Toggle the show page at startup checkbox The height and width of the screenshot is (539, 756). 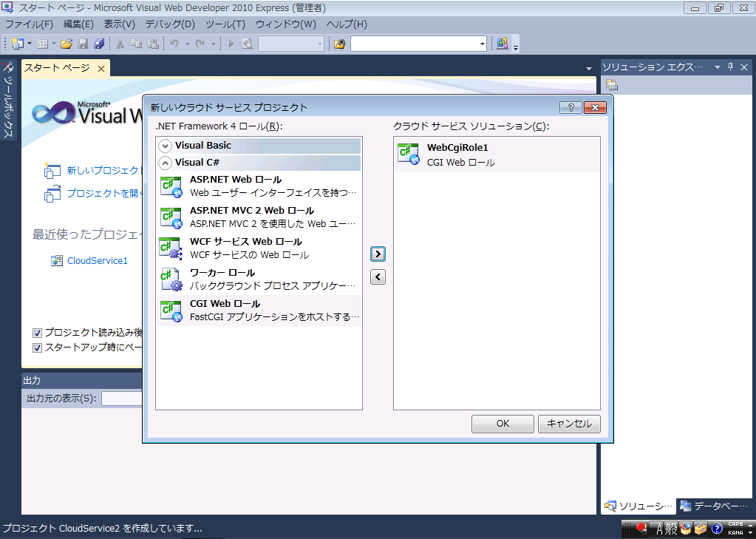[37, 348]
